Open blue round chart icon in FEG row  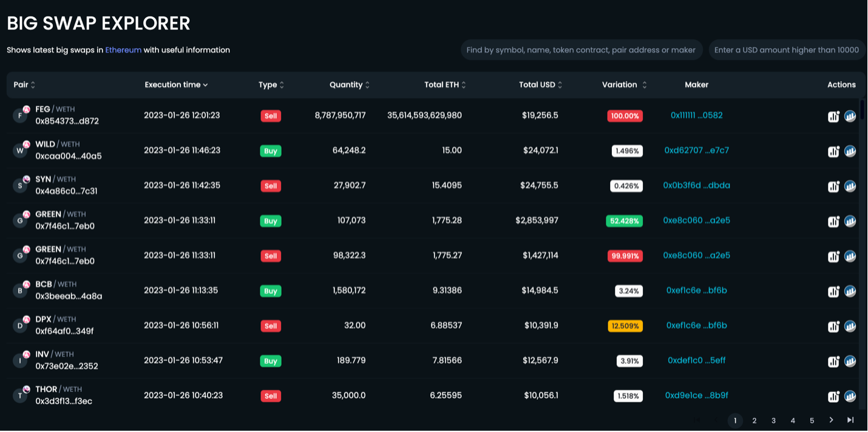pyautogui.click(x=850, y=116)
